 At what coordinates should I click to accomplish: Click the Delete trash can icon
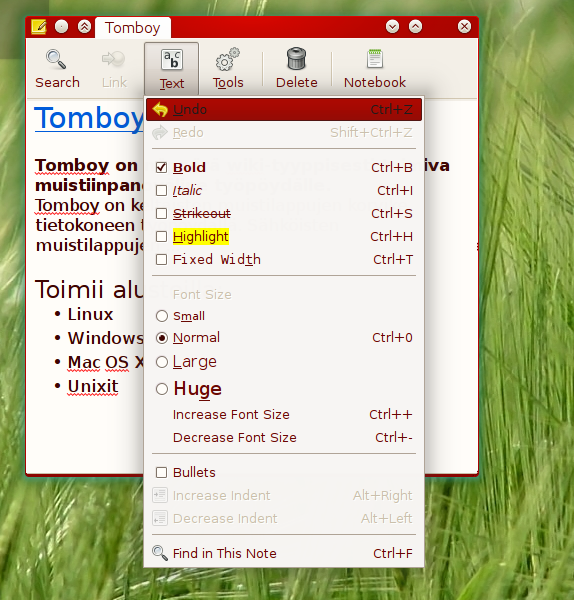coord(296,59)
